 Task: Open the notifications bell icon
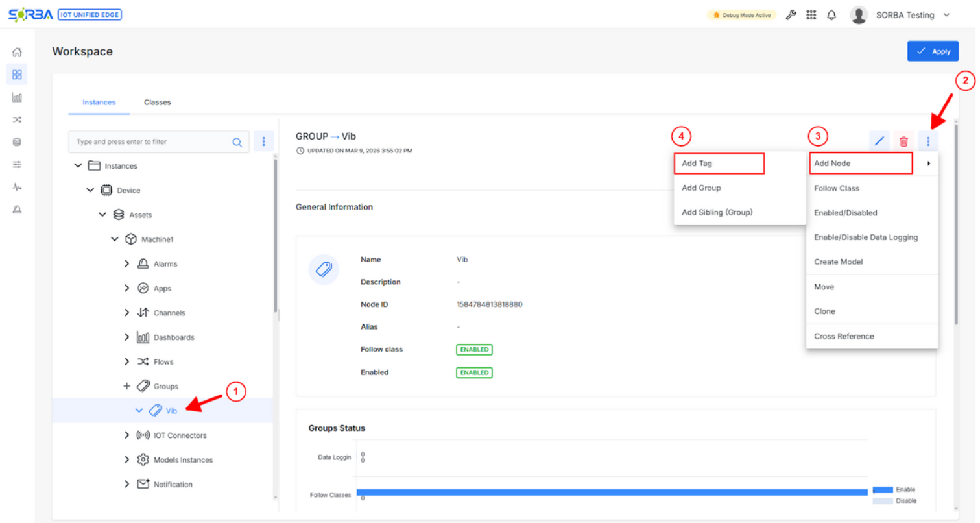click(831, 15)
